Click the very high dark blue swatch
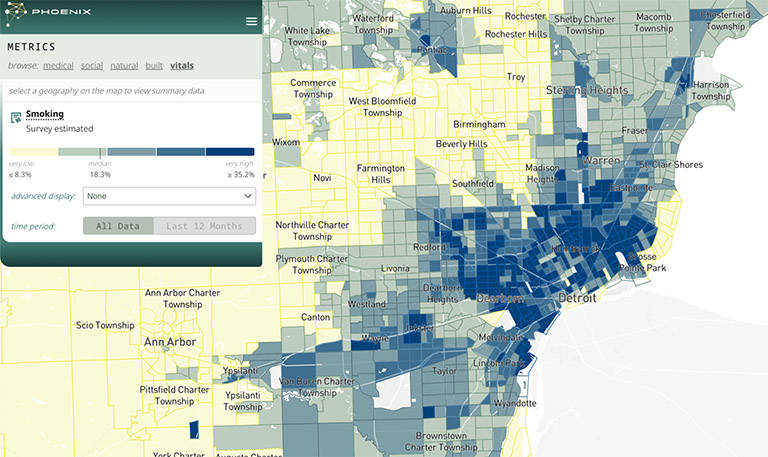The width and height of the screenshot is (768, 457). point(230,151)
